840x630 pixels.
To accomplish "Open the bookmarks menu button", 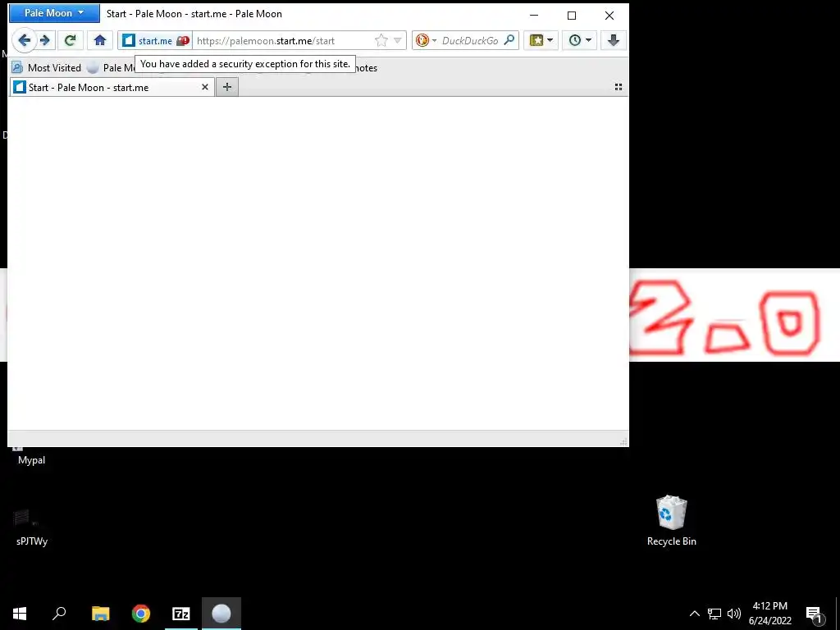I will point(541,40).
